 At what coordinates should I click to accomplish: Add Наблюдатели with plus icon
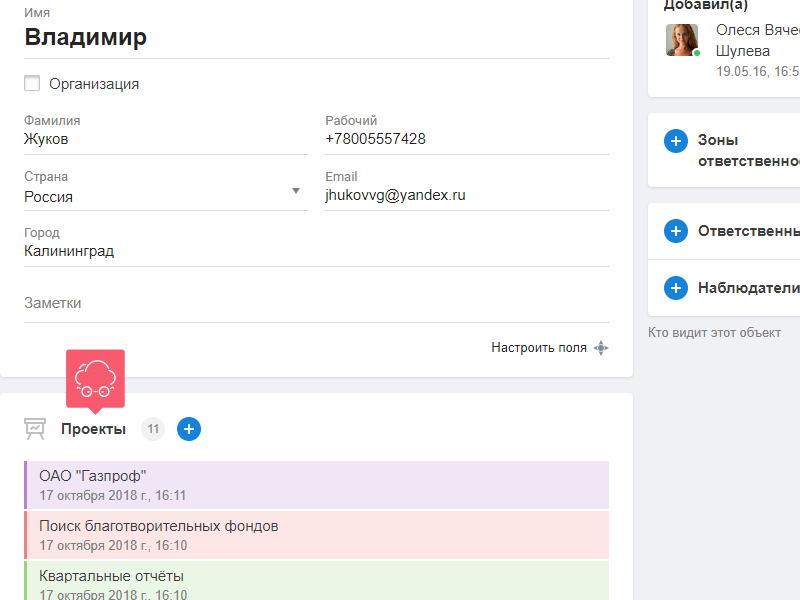676,288
